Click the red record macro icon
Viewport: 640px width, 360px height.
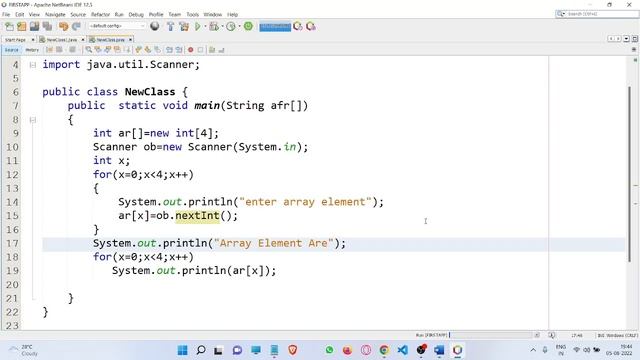(191, 50)
